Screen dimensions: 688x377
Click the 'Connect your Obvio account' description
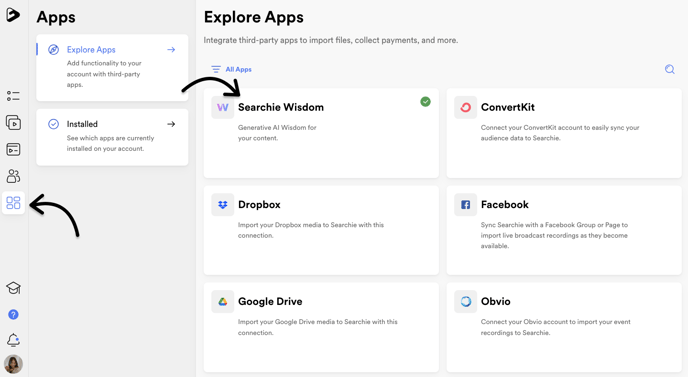pyautogui.click(x=555, y=327)
